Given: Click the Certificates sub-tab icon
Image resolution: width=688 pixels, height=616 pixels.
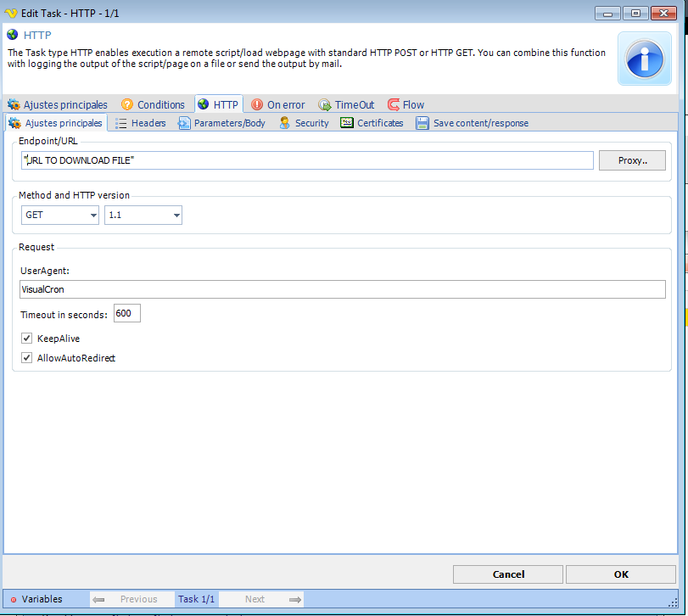Looking at the screenshot, I should click(347, 123).
